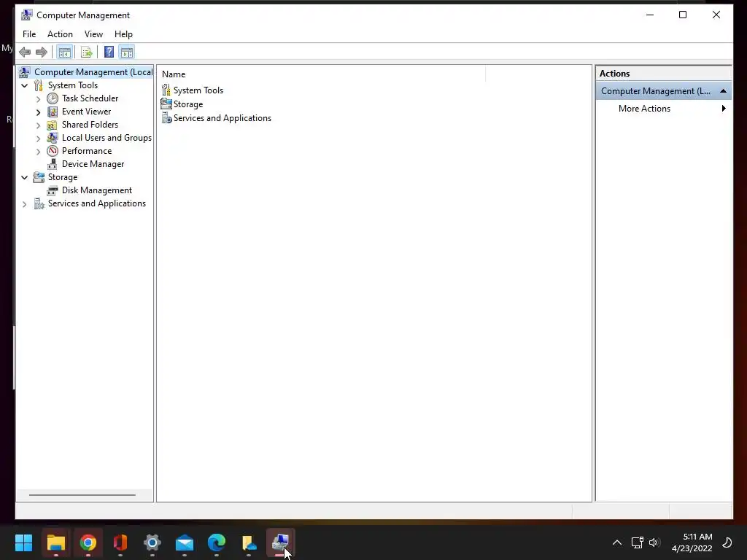Open the volume control in system tray
747x560 pixels.
(654, 542)
